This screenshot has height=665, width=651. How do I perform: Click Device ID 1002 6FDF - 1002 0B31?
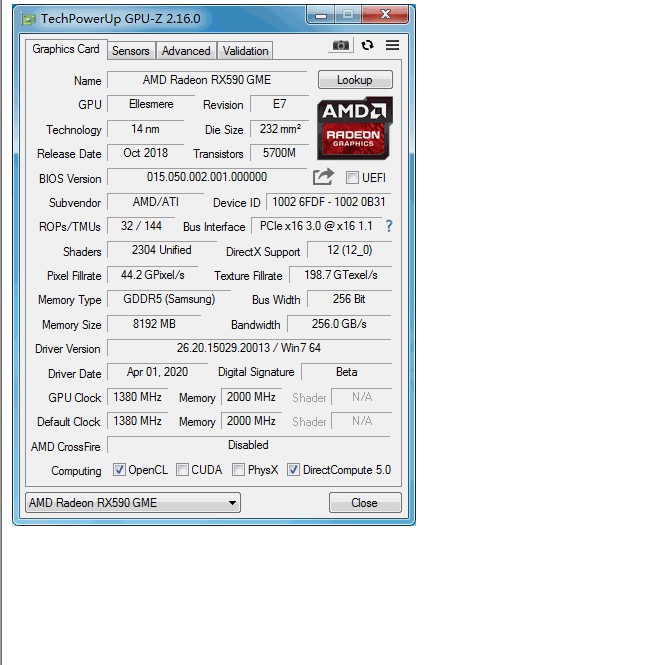coord(329,201)
